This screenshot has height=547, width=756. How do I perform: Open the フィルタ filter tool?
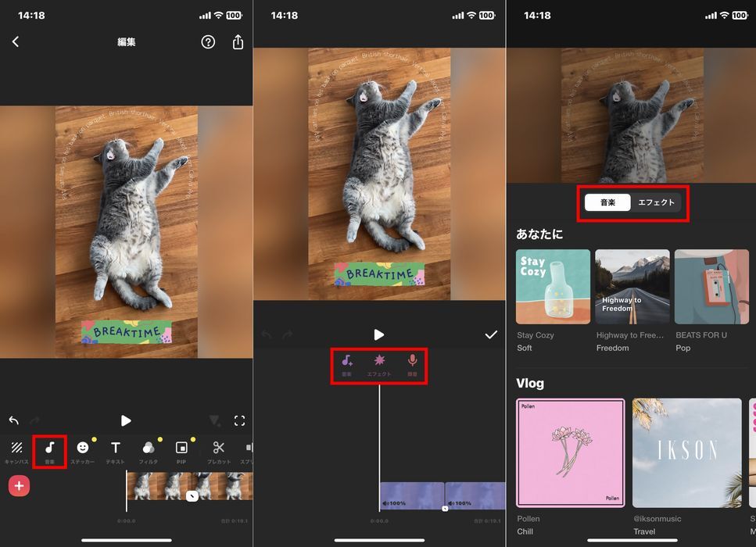point(149,451)
